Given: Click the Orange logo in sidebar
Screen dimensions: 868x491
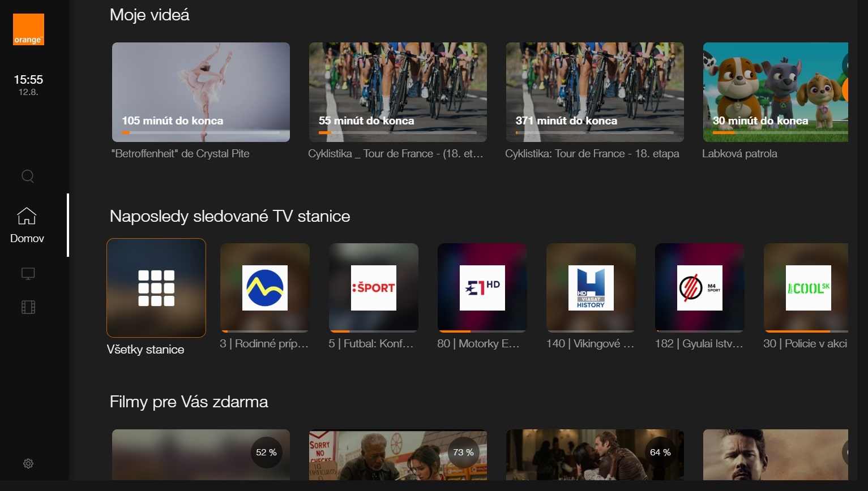Looking at the screenshot, I should click(x=28, y=29).
